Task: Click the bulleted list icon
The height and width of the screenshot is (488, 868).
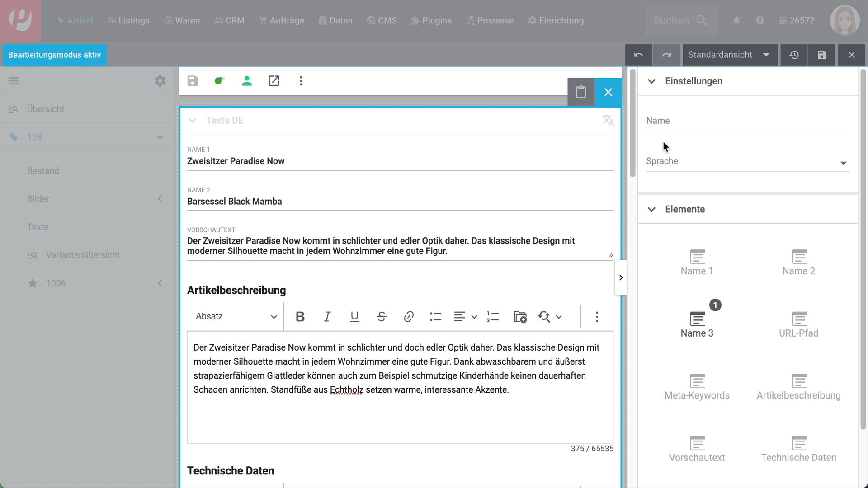Action: (x=435, y=317)
